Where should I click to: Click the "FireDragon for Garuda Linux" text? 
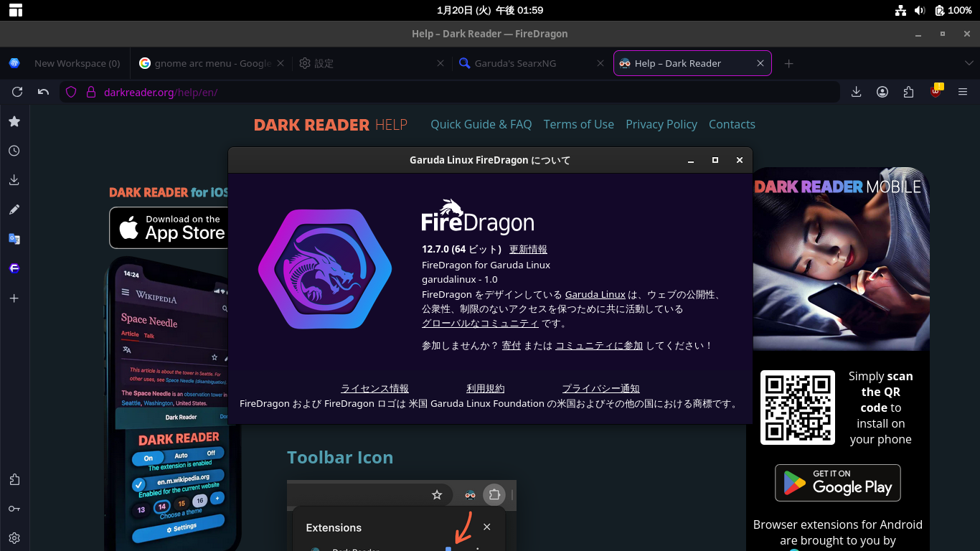486,265
